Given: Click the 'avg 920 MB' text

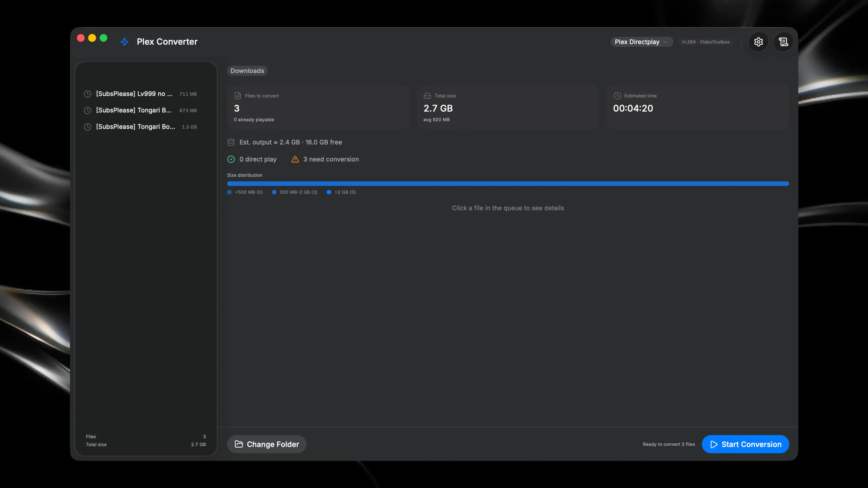Looking at the screenshot, I should coord(436,120).
